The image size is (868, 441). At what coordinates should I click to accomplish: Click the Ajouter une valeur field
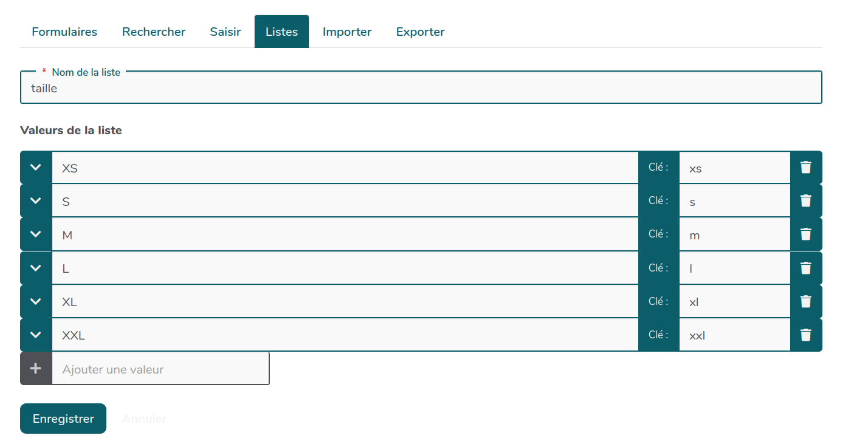[160, 369]
